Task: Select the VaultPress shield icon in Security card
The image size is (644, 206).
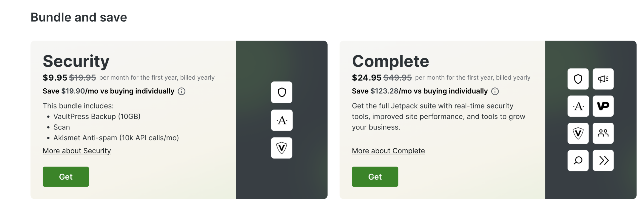Action: point(281,148)
